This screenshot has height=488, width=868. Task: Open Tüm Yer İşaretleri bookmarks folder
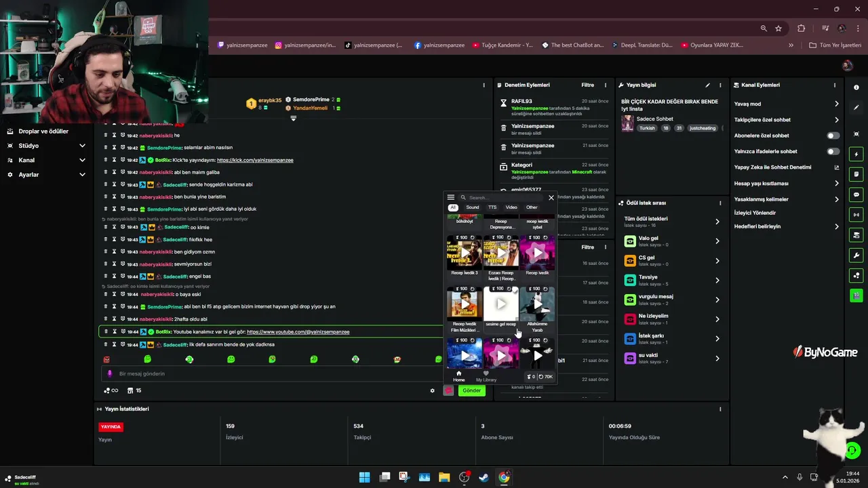(x=835, y=45)
